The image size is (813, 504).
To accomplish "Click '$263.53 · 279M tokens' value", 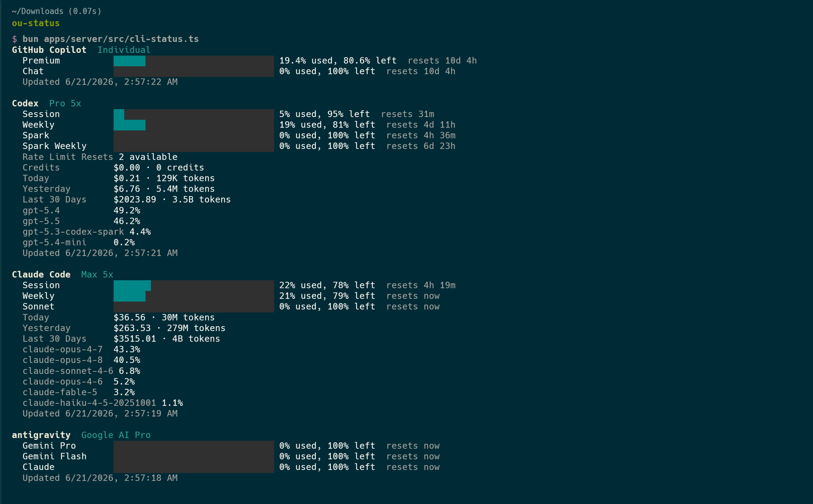I will [x=169, y=328].
